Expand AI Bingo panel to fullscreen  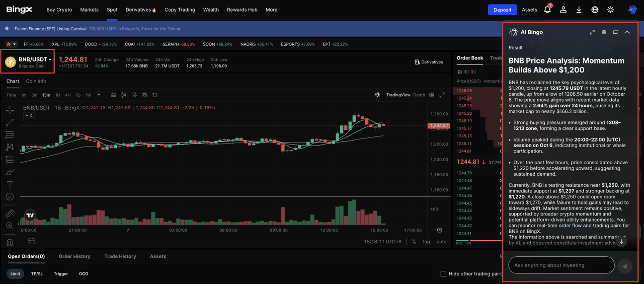592,32
